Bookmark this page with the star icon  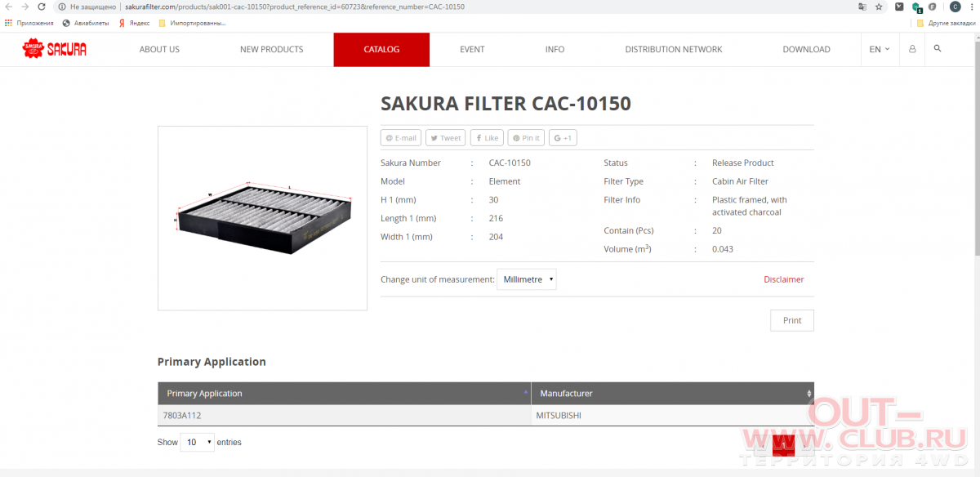[879, 7]
